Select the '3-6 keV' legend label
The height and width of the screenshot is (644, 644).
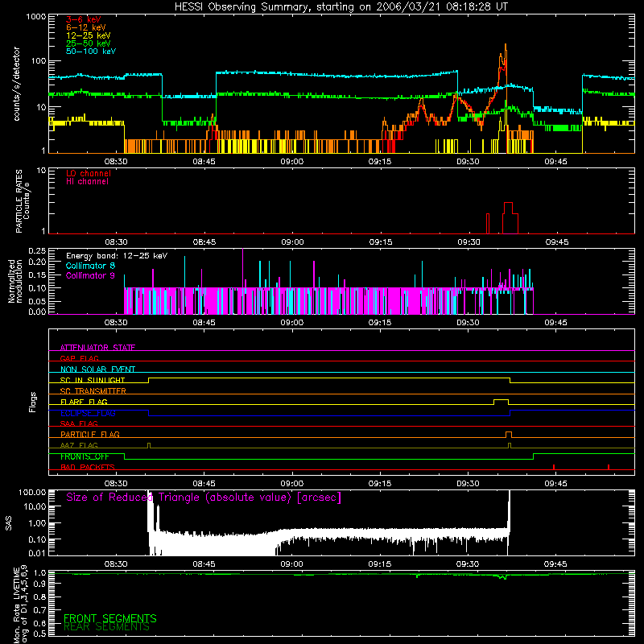click(x=84, y=19)
